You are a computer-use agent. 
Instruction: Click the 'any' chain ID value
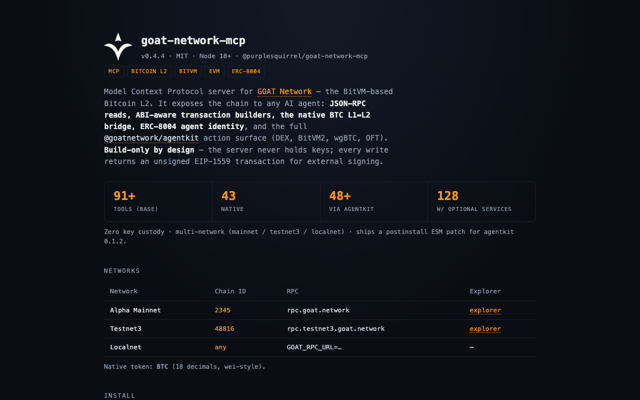pos(220,347)
